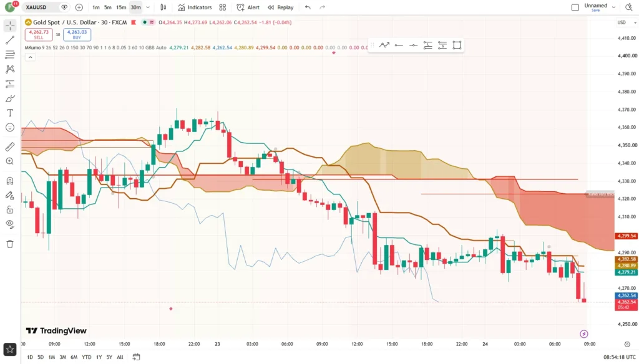
Task: Set range to 1D
Action: 30,357
